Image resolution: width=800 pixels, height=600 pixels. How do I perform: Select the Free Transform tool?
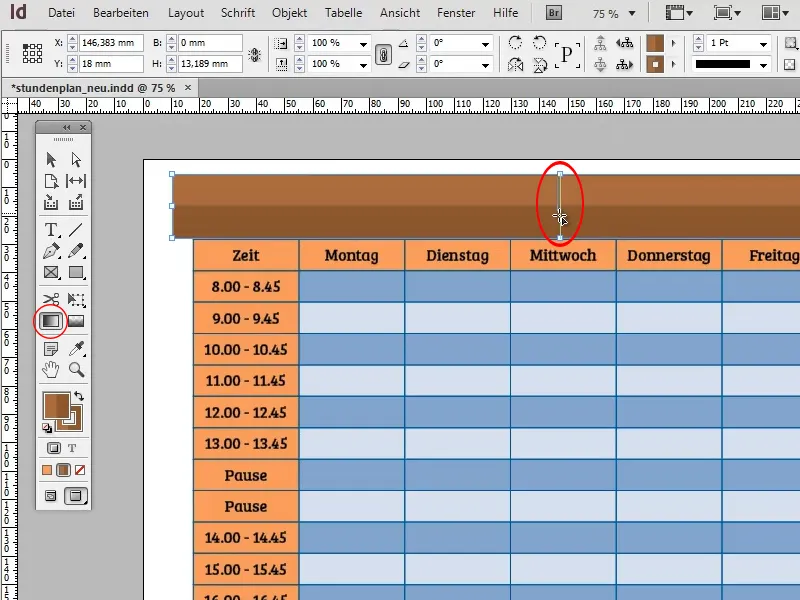pos(76,299)
